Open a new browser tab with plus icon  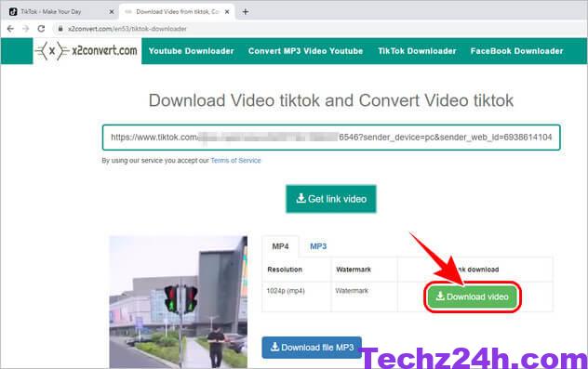coord(246,11)
